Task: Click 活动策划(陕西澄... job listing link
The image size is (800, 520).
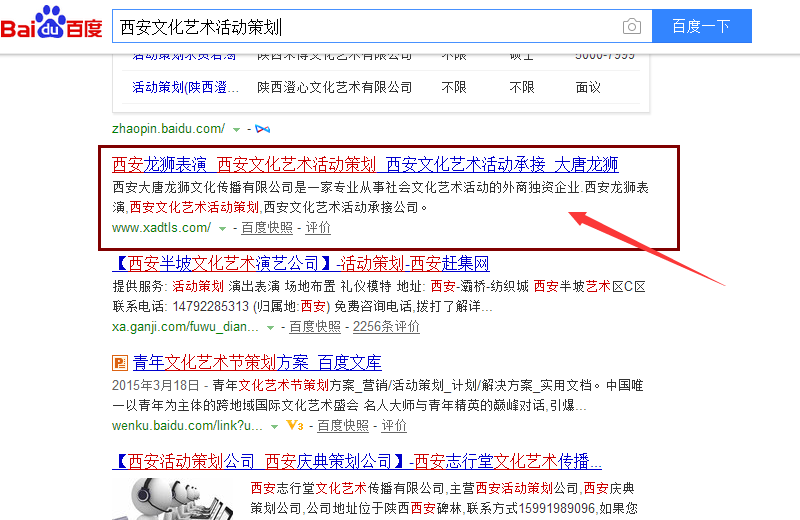Action: 186,87
